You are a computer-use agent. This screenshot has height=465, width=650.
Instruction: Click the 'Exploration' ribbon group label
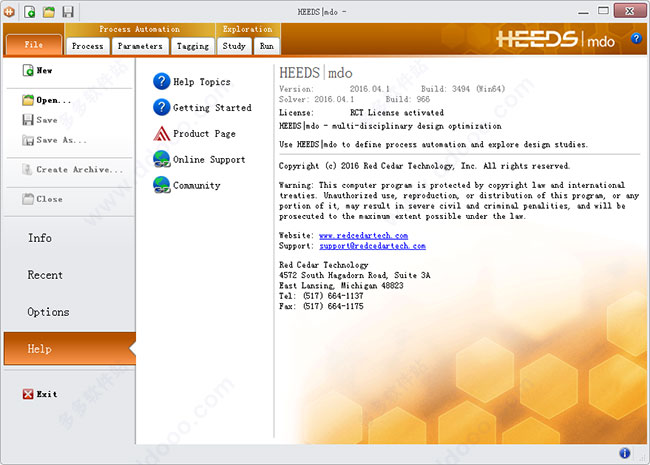[247, 29]
